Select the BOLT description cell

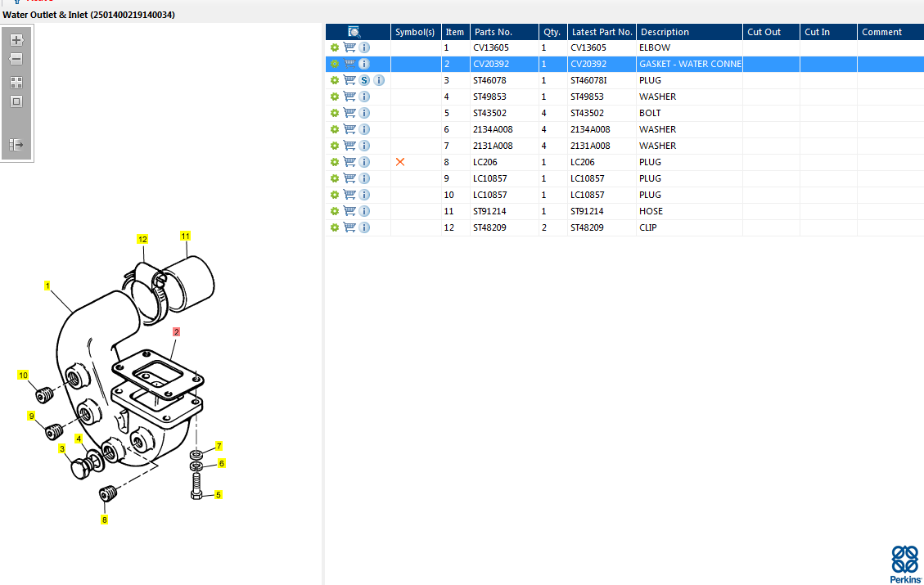(x=689, y=113)
